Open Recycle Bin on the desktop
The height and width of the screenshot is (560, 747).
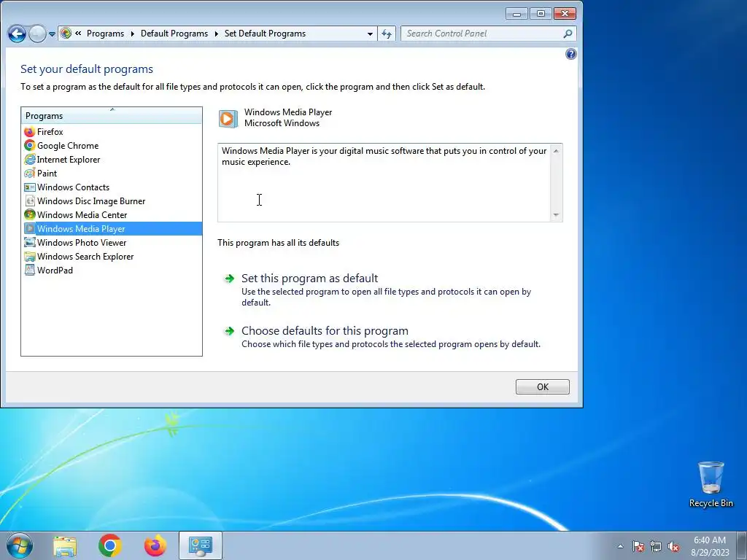point(711,484)
